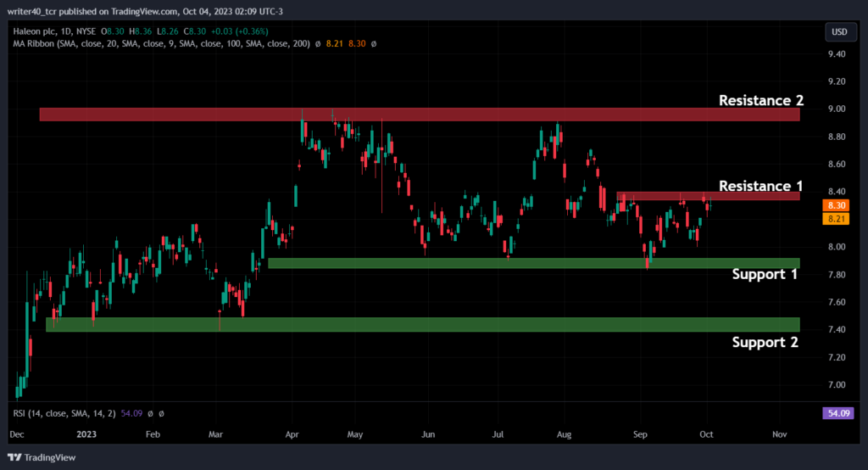
Task: Select the long red Resistance 2 zone rectangle
Action: pos(420,115)
